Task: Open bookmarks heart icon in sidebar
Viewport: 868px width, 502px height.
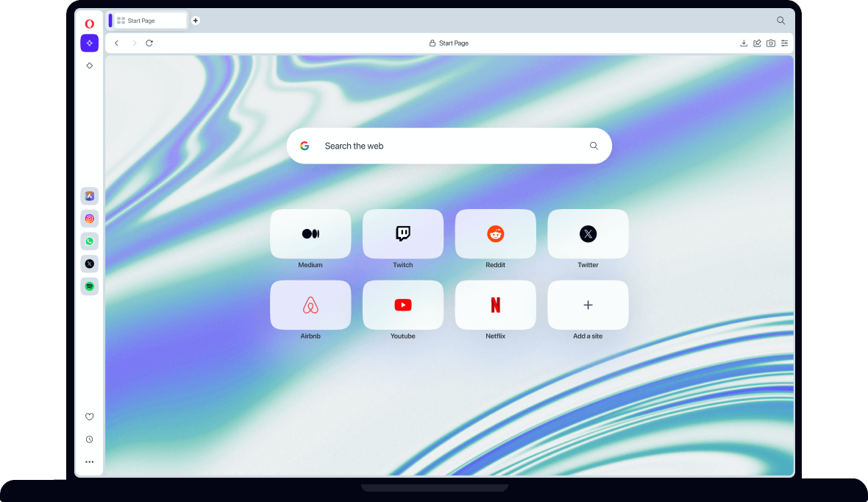Action: point(89,417)
